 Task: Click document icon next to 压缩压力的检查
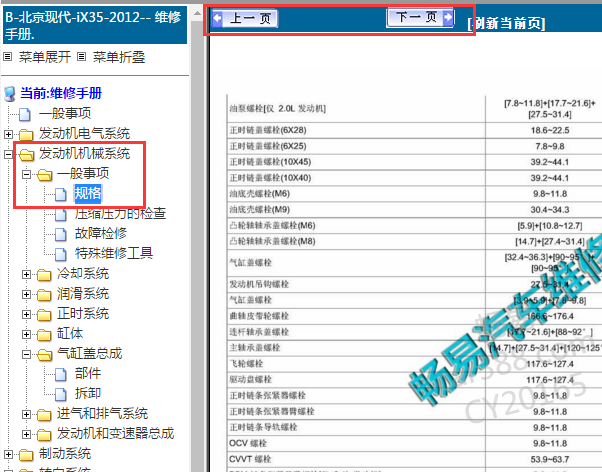(60, 214)
